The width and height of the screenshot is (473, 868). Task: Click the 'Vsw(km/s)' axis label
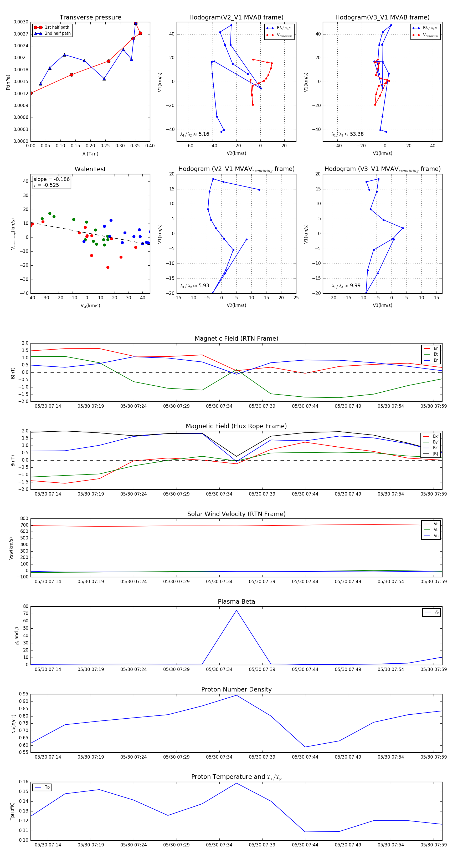pos(11,548)
